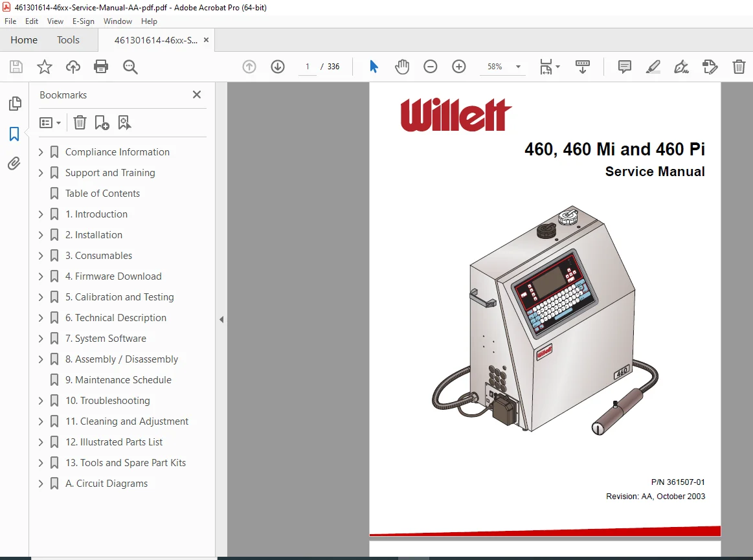
Task: Select 13. Tools and Spare Part Kits bookmark
Action: click(126, 462)
